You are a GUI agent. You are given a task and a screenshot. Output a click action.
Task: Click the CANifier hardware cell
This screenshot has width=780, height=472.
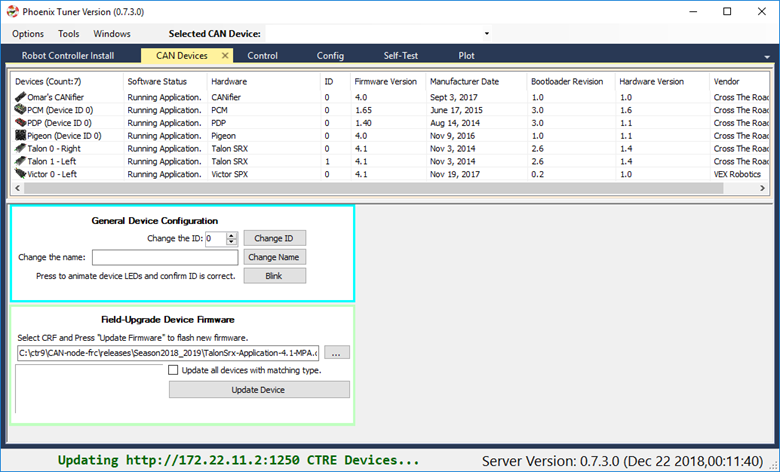tap(226, 97)
